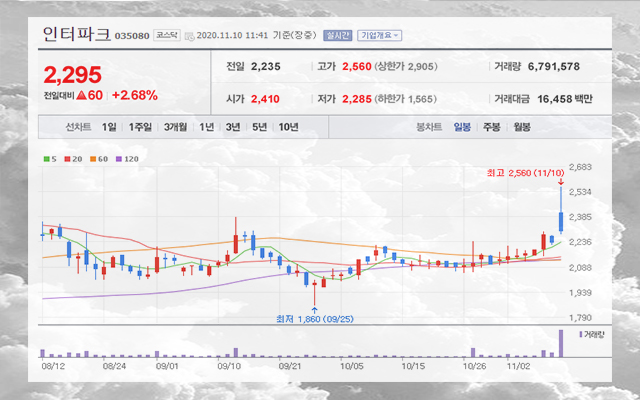Screen dimensions: 640x400
Task: Click the tallest volume bar on 11/10
Action: pyautogui.click(x=561, y=343)
